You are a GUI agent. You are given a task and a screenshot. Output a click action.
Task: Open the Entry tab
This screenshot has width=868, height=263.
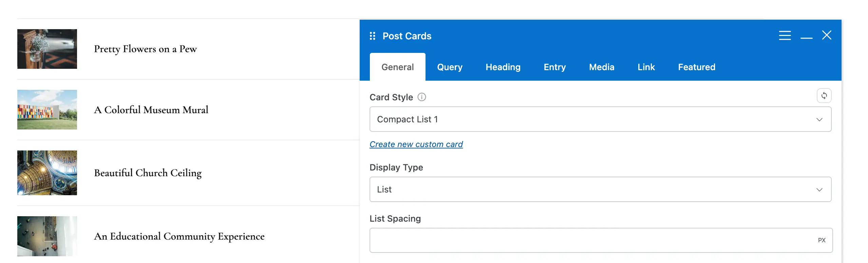click(x=554, y=67)
